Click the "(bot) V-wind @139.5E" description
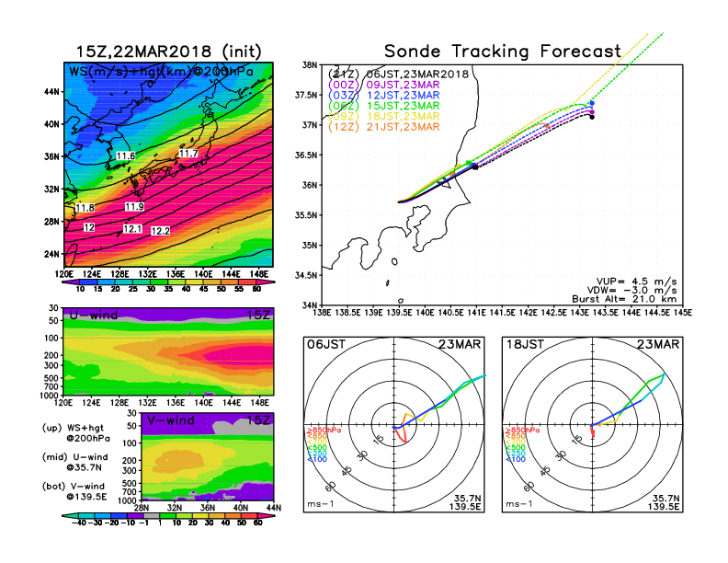This screenshot has width=728, height=563. (74, 491)
